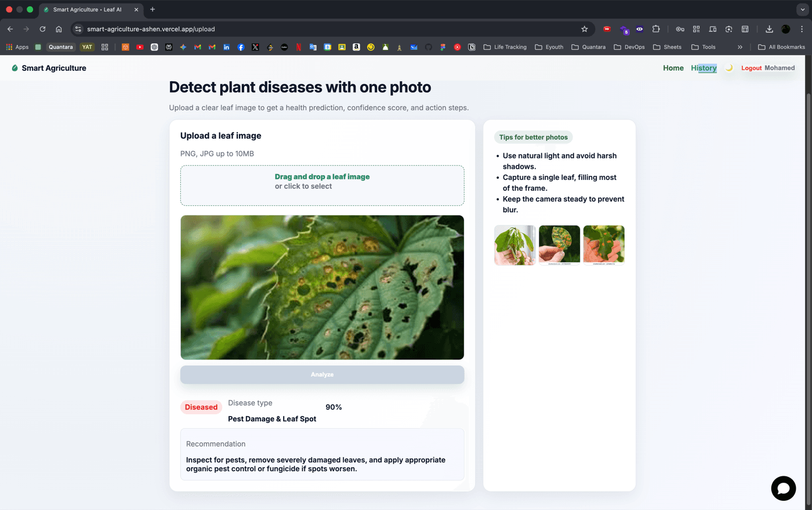Select the first sample leaf thumbnail
Screen dimensions: 812x510
pyautogui.click(x=515, y=245)
